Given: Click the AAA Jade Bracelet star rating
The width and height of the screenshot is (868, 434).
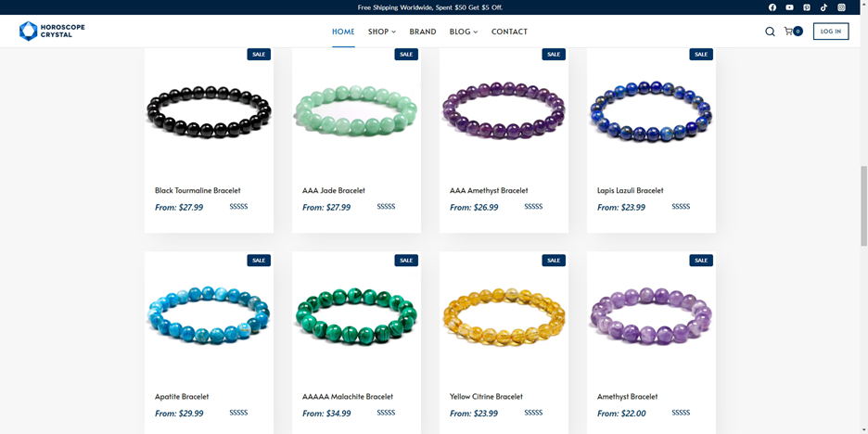Looking at the screenshot, I should point(386,207).
